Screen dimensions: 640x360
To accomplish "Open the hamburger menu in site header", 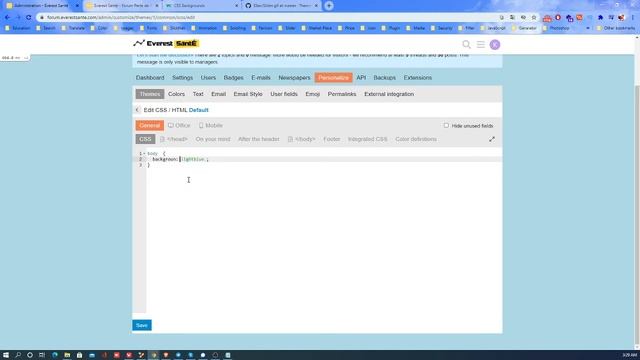I will 480,44.
